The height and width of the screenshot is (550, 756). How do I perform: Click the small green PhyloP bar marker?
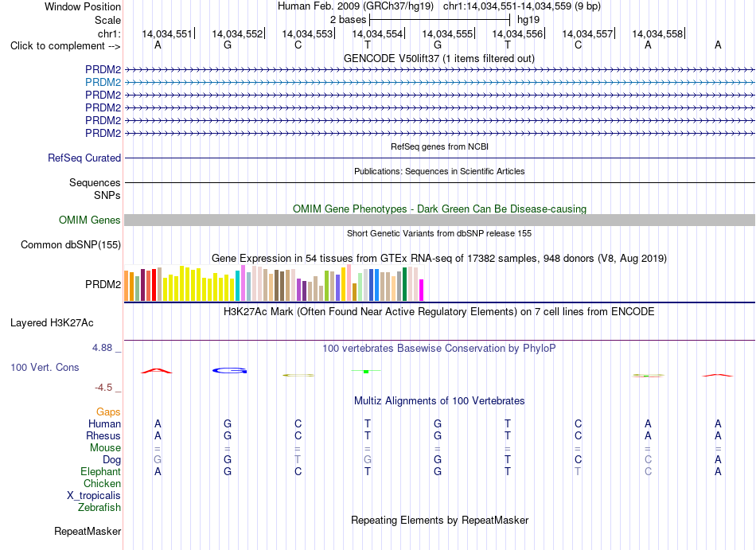(x=366, y=371)
